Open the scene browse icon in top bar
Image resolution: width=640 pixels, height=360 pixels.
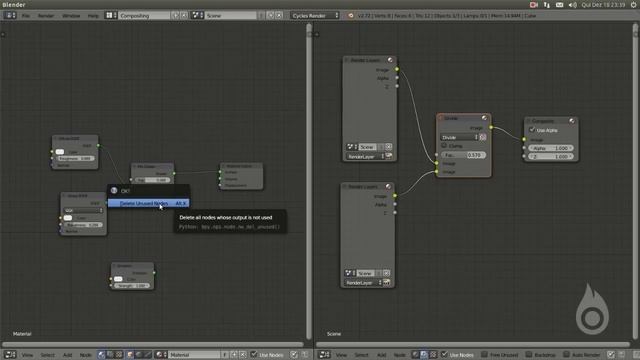(x=198, y=16)
